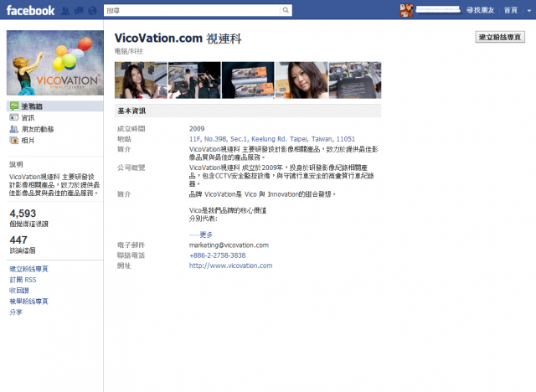Open fifth photo thumbnail of black device
Viewport: 536px width, 392px height.
[x=355, y=80]
